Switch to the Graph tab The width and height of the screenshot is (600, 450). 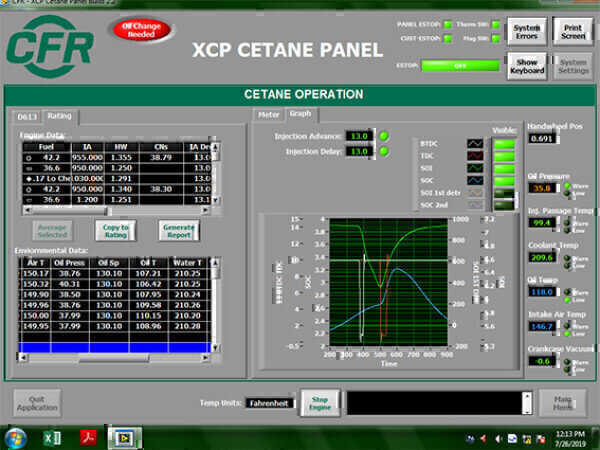tap(301, 114)
